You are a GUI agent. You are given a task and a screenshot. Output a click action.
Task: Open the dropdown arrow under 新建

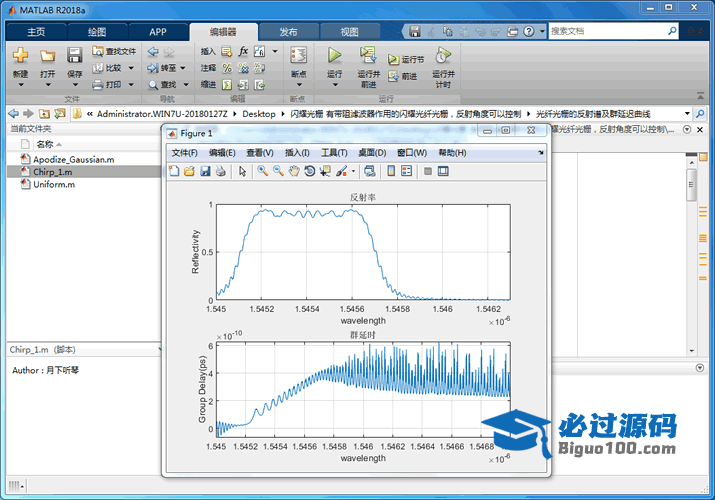tap(21, 85)
